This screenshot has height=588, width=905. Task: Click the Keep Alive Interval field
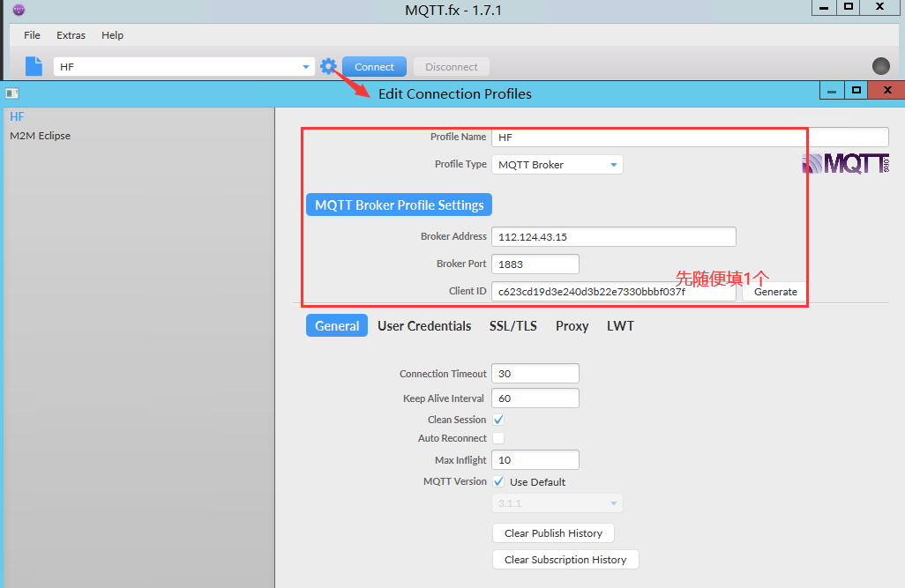click(x=535, y=398)
